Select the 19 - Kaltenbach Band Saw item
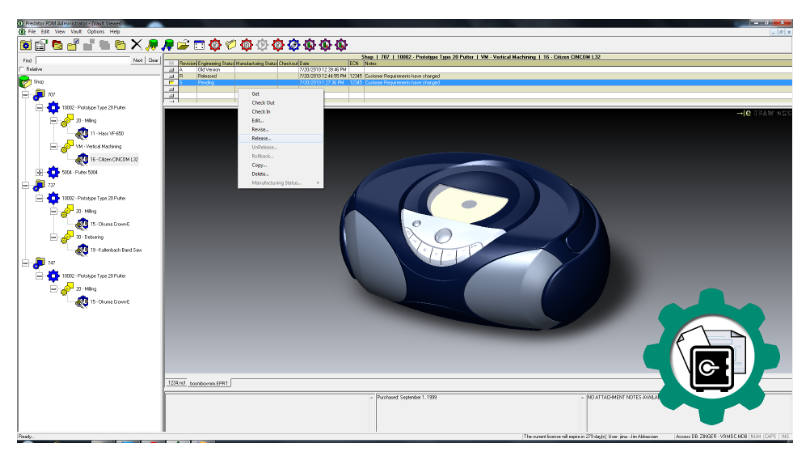The width and height of the screenshot is (809, 465). tap(115, 250)
